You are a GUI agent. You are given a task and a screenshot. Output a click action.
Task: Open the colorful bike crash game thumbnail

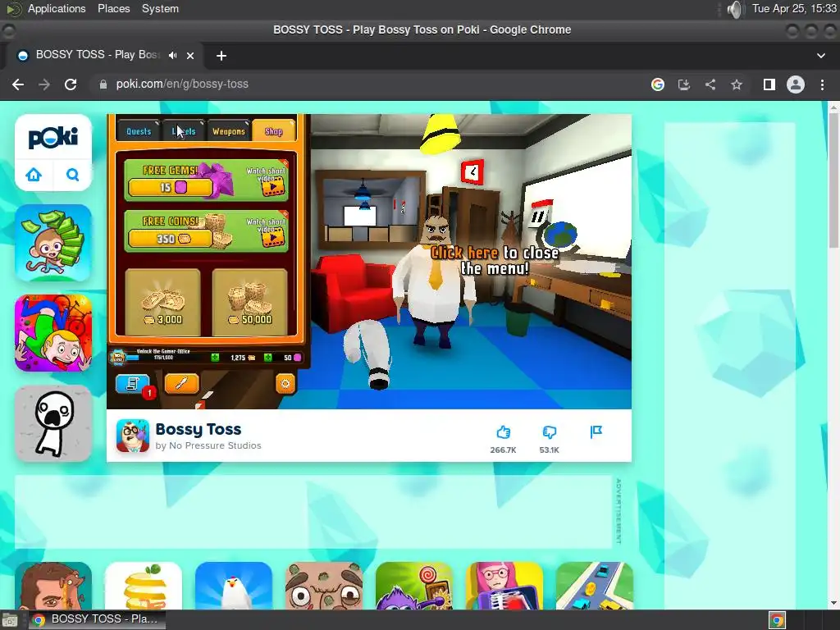tap(53, 333)
